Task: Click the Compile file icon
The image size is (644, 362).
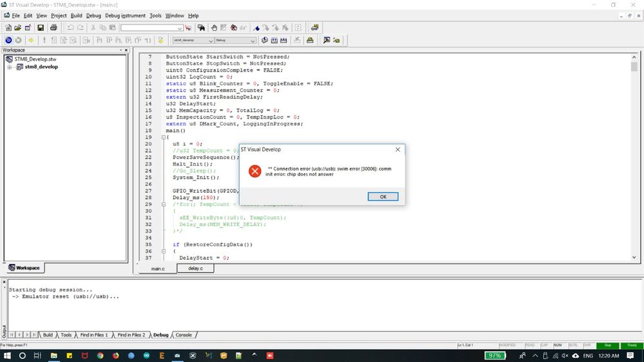Action: [x=264, y=40]
